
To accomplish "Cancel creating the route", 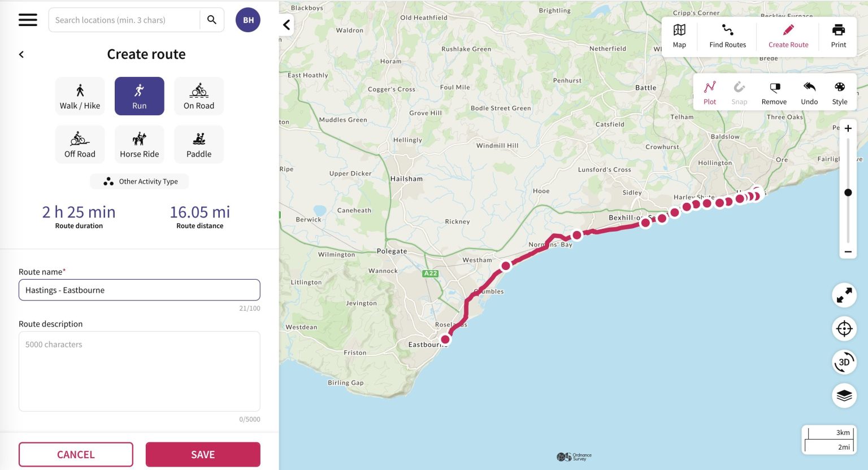I will [x=76, y=454].
